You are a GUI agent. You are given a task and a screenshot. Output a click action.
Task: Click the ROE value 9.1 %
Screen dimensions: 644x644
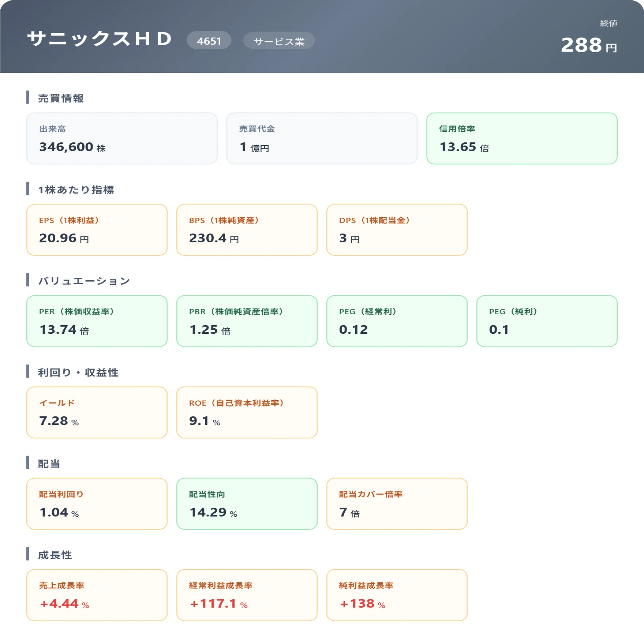[x=205, y=421]
